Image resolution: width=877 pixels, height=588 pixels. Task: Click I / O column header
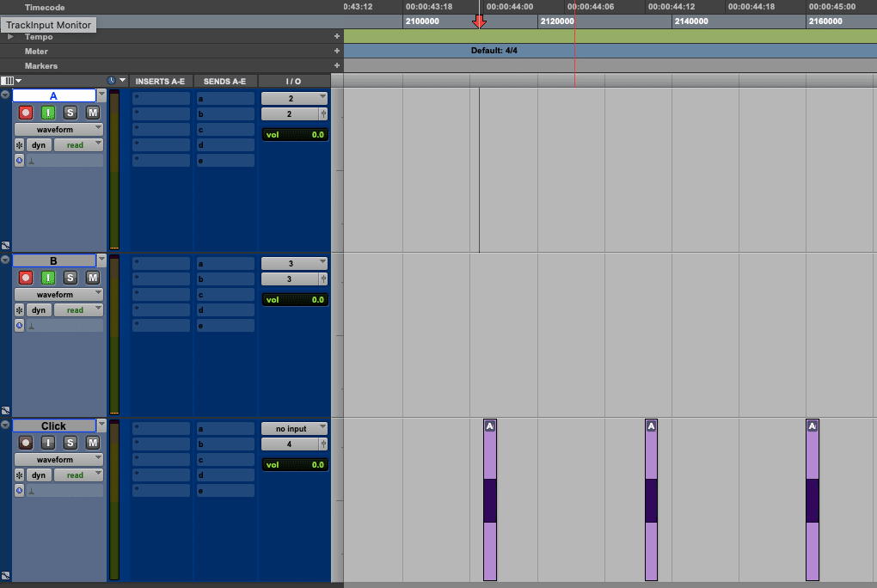294,81
